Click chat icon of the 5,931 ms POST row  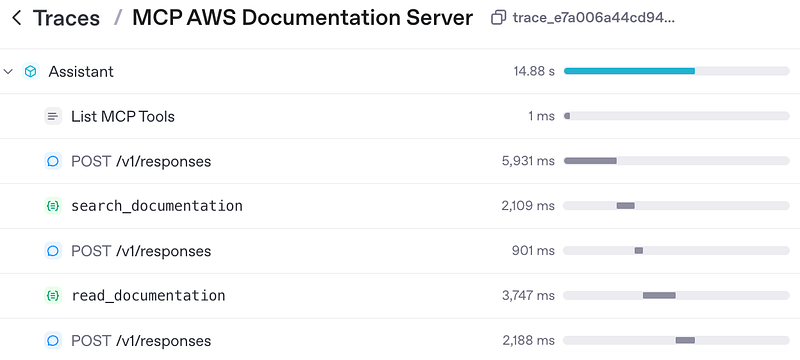[53, 161]
